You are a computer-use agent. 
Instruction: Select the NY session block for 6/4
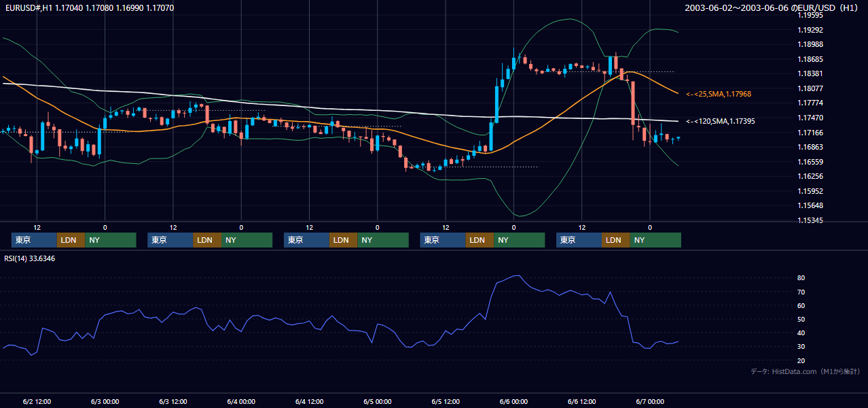383,240
